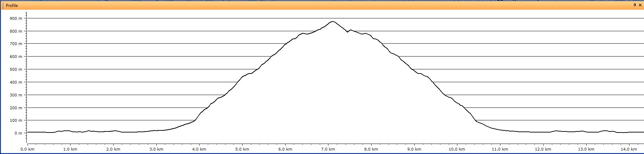Click the 11.0 km distance axis label
Viewport: 644px width, 154px height.
[x=500, y=149]
